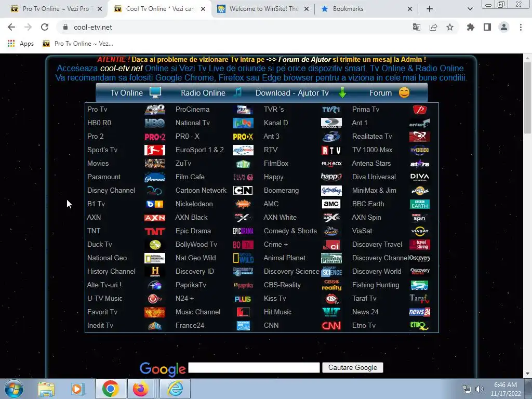
Task: Open the TNT channel logo
Action: pyautogui.click(x=155, y=231)
